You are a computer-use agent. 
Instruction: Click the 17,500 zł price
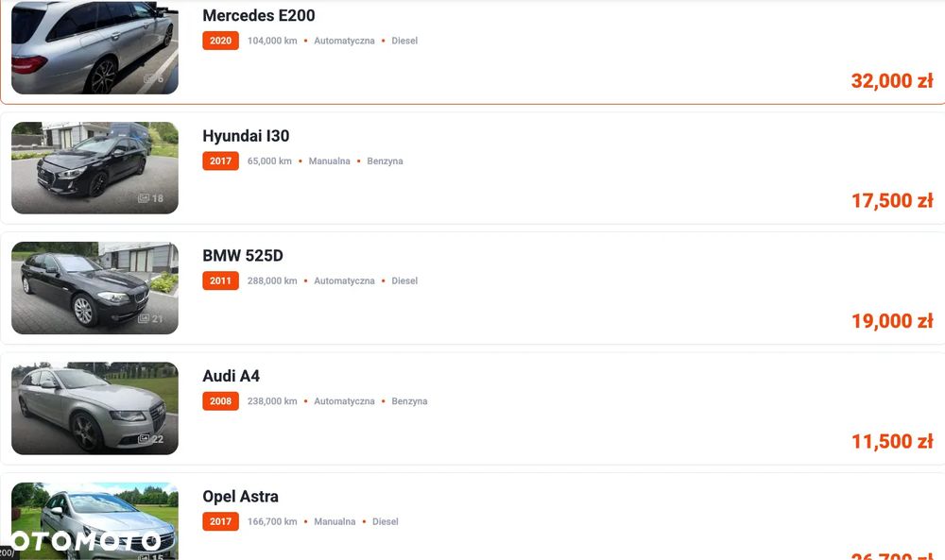(892, 200)
